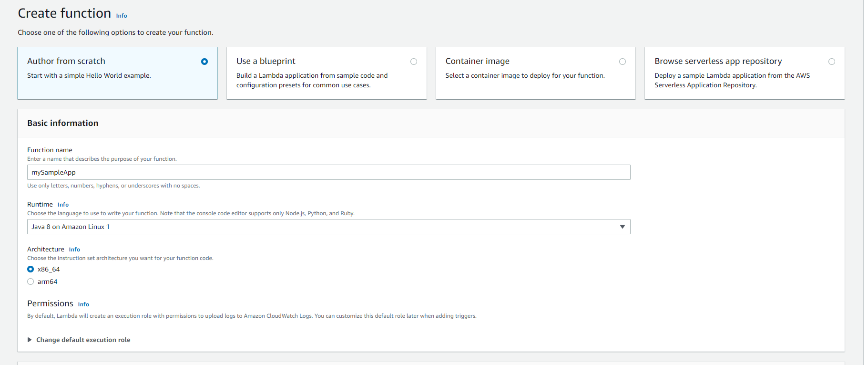
Task: Click the Browse serverless app repository title
Action: 718,61
